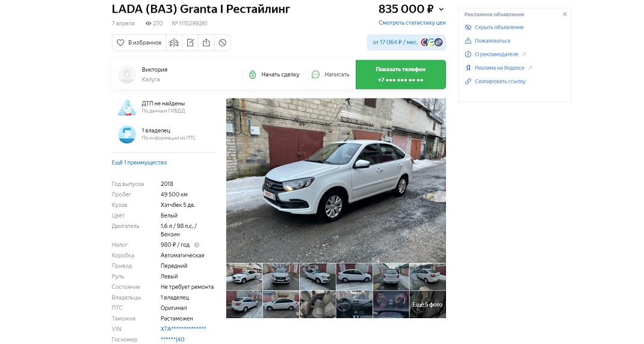644x344 pixels.
Task: Add listing to favorites with heart button
Action: tap(139, 43)
